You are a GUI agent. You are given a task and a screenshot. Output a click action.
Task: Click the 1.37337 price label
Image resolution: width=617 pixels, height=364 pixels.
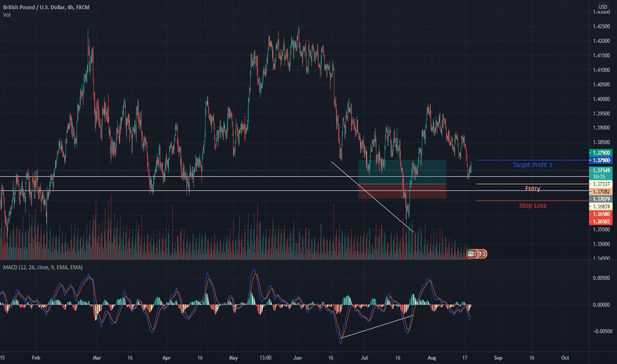(x=601, y=184)
